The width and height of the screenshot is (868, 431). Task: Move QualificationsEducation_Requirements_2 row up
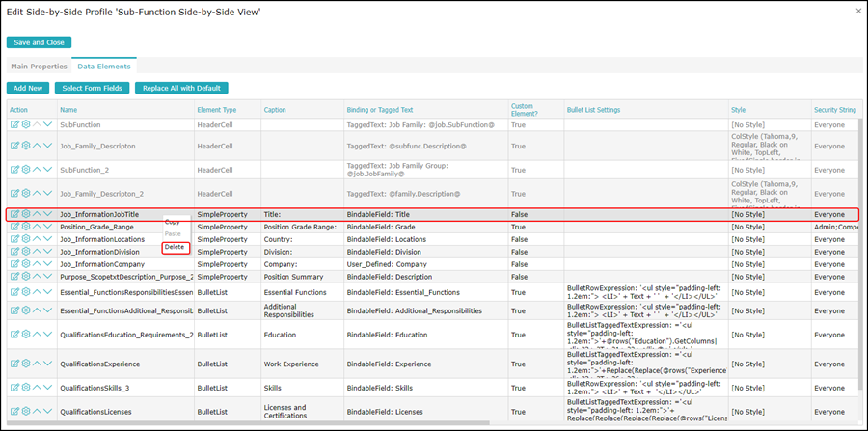[37, 335]
